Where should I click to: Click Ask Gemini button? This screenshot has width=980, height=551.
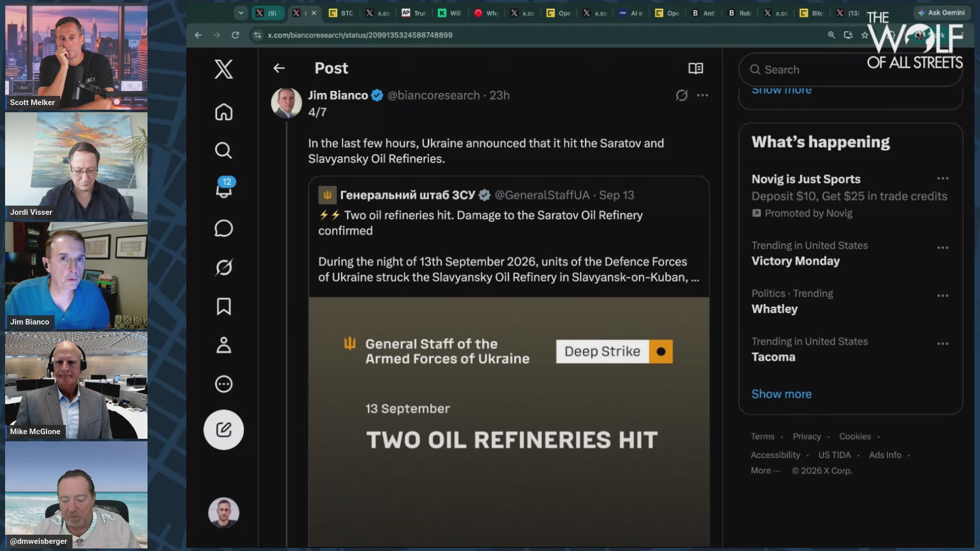[x=941, y=13]
